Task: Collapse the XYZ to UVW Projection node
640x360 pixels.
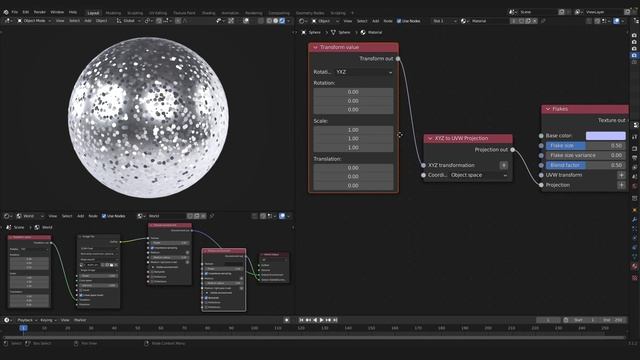Action: (430, 138)
